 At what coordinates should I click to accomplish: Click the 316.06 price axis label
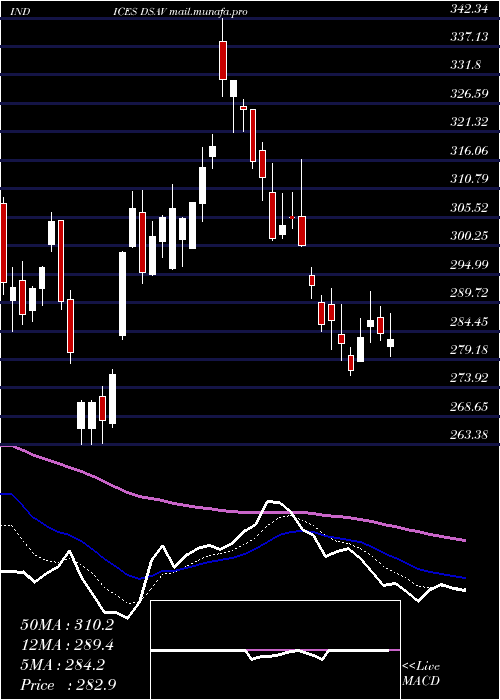[469, 151]
